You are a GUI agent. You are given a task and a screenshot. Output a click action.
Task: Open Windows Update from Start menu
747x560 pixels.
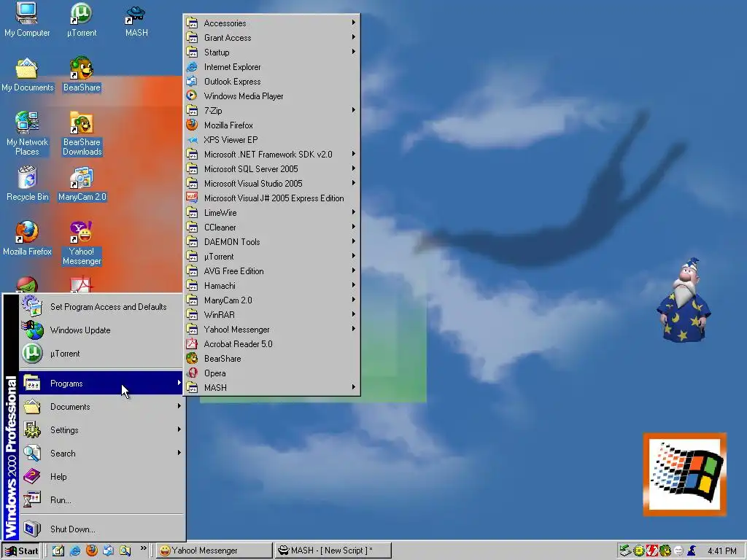(x=101, y=330)
